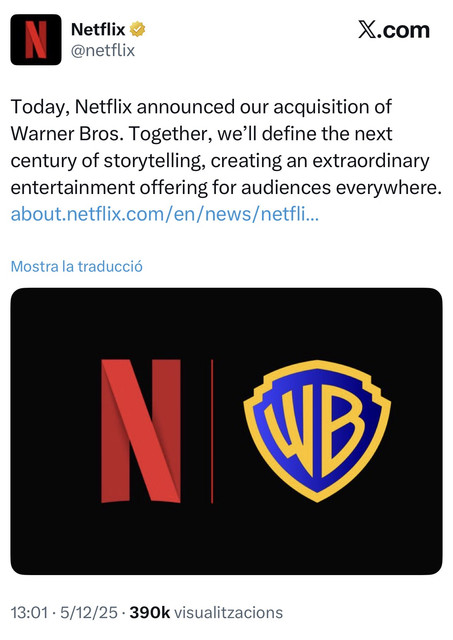The height and width of the screenshot is (640, 453).
Task: Click the words Warner Bros. in the tweet
Action: click(67, 134)
